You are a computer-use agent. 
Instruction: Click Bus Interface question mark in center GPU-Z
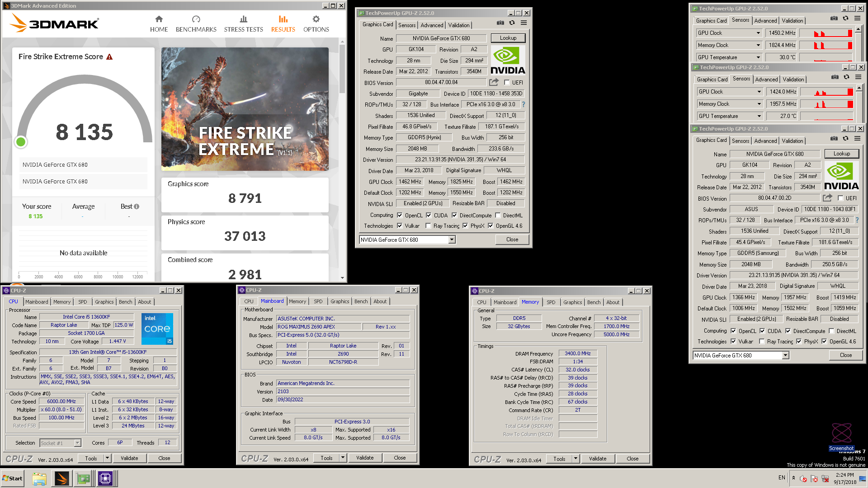(524, 104)
